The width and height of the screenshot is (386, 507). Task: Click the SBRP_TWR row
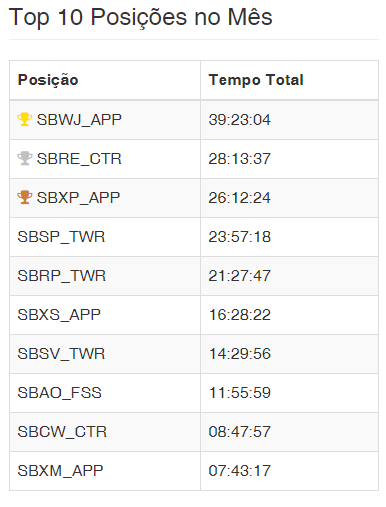pyautogui.click(x=194, y=276)
